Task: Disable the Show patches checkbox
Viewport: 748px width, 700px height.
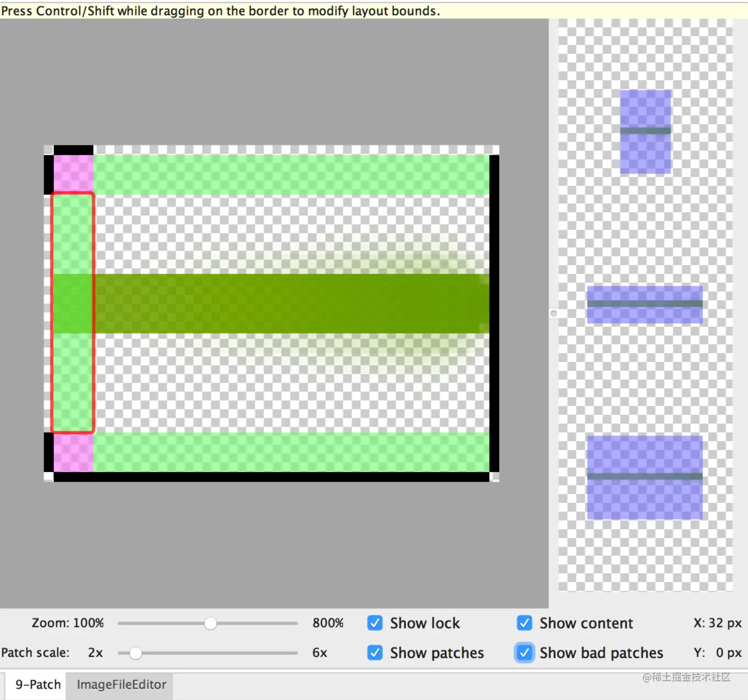Action: 375,653
